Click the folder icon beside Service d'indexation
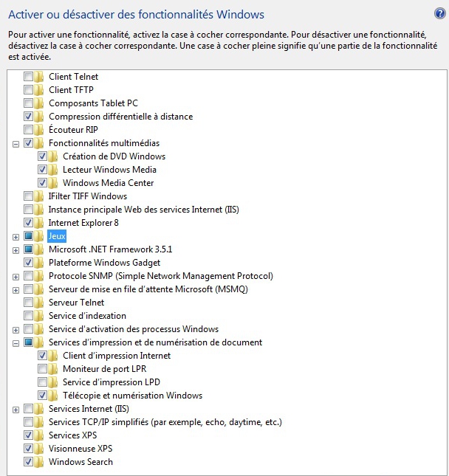Viewport: 449px width, 476px height. pos(39,316)
